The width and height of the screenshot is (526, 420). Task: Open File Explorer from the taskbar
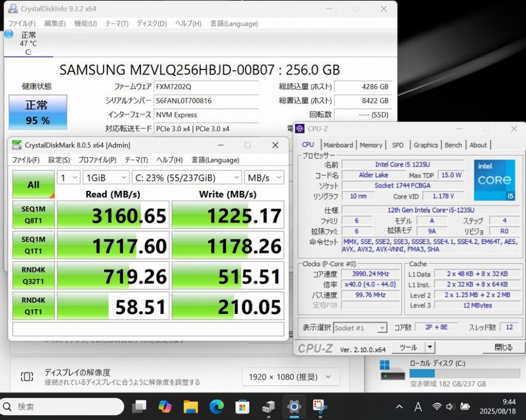190,406
